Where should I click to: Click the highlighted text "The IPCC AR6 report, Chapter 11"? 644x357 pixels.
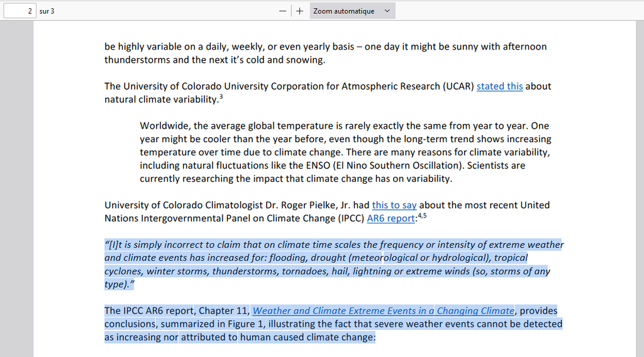click(176, 310)
